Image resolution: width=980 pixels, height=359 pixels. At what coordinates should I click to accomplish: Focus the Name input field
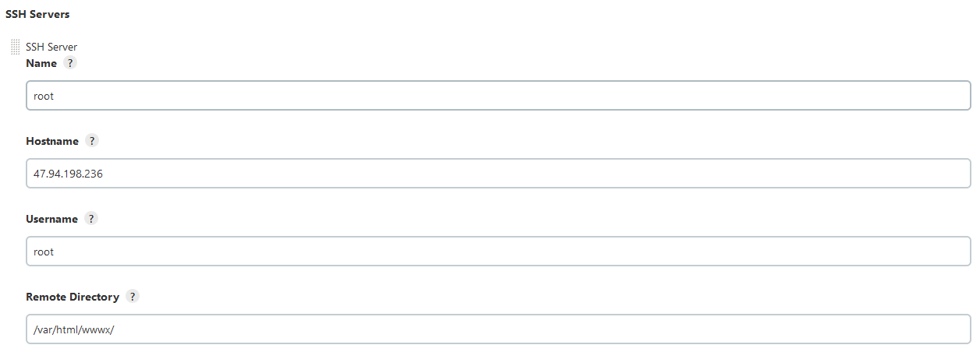[x=498, y=96]
